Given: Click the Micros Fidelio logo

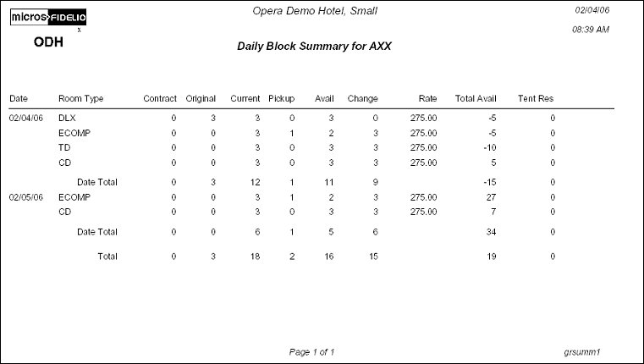Looking at the screenshot, I should (49, 18).
